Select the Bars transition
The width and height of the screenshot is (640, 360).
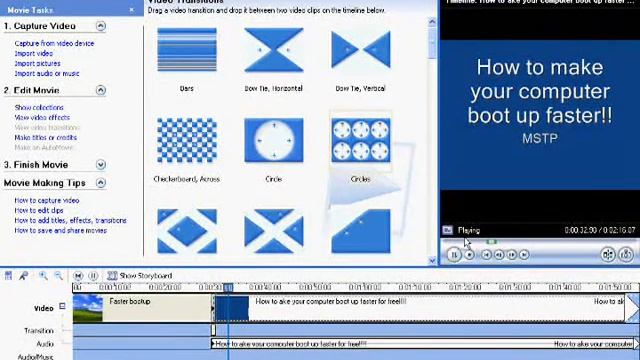click(x=187, y=50)
